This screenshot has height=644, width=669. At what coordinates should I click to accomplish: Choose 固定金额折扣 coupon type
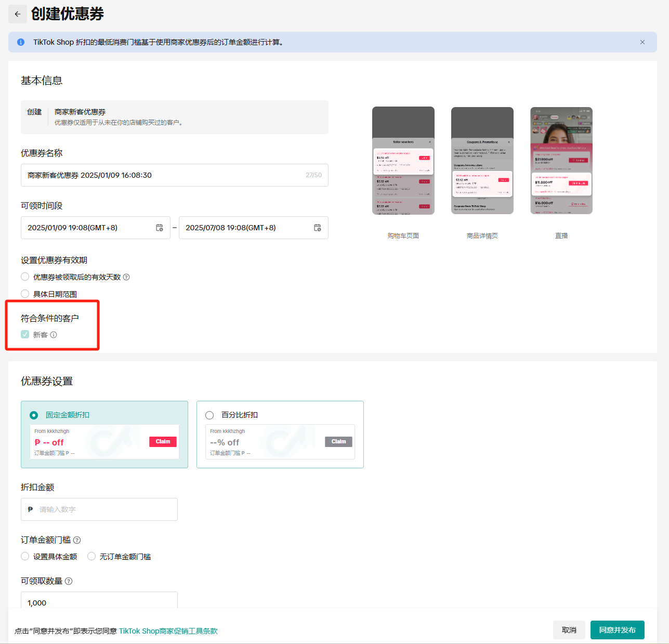34,415
